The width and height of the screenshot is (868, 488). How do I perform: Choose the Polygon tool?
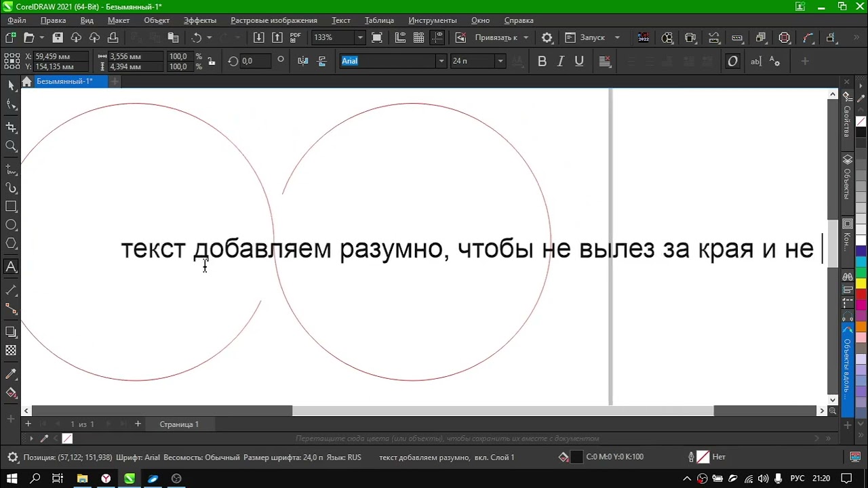(11, 243)
